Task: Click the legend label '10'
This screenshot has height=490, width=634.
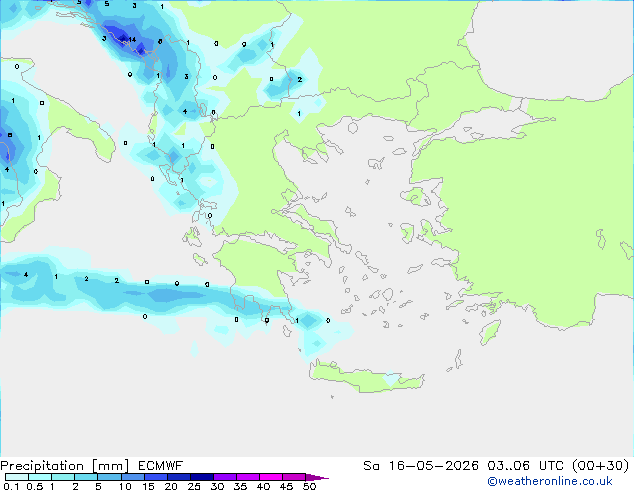Action: pyautogui.click(x=125, y=486)
